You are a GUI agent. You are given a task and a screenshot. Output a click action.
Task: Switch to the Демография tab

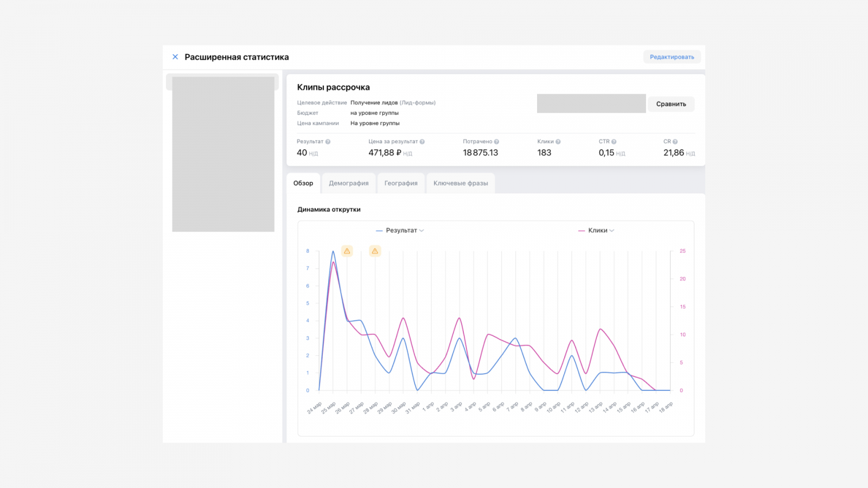(x=348, y=183)
